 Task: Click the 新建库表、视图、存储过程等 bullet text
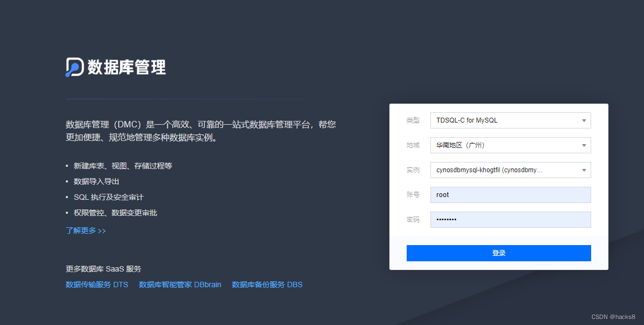point(123,166)
